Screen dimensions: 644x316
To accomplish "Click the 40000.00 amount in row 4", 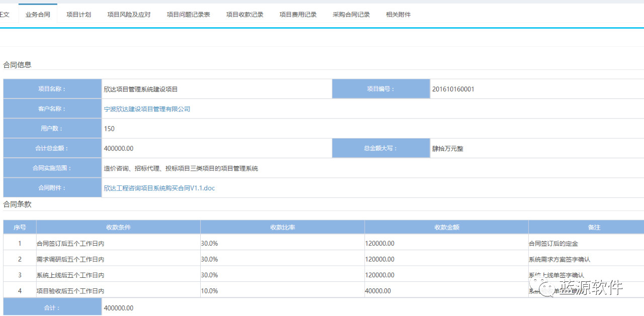I will pos(378,291).
